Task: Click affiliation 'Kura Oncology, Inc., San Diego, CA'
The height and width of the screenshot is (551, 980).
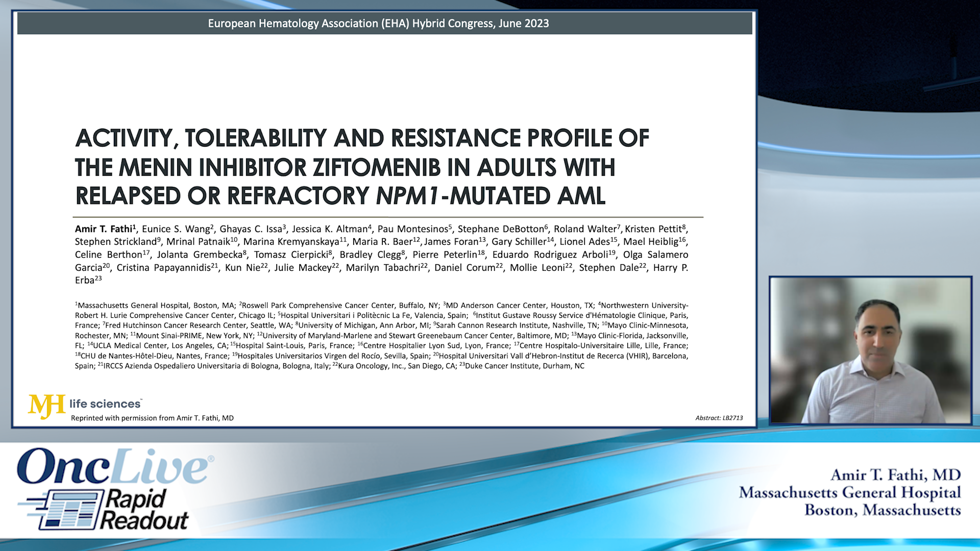Action: [397, 366]
